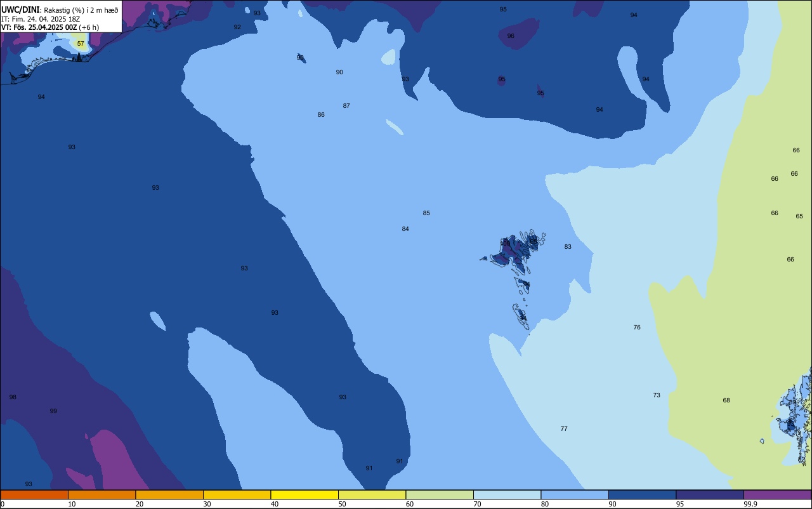812x509 pixels.
Task: Select the 80–90 light blue legend swatch
Action: coord(575,494)
